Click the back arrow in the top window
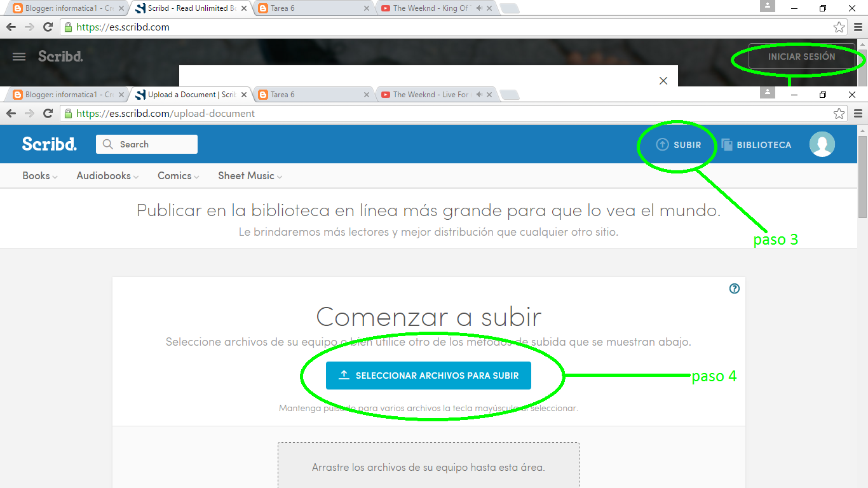This screenshot has width=868, height=488. 11,27
